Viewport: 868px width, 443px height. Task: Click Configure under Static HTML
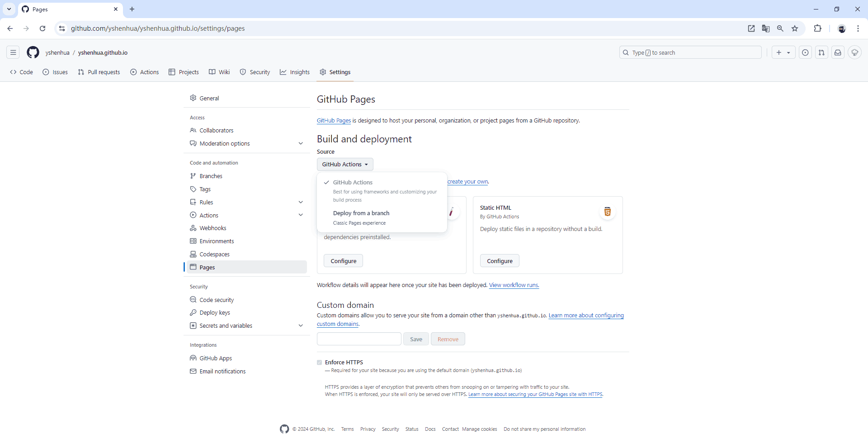(500, 261)
